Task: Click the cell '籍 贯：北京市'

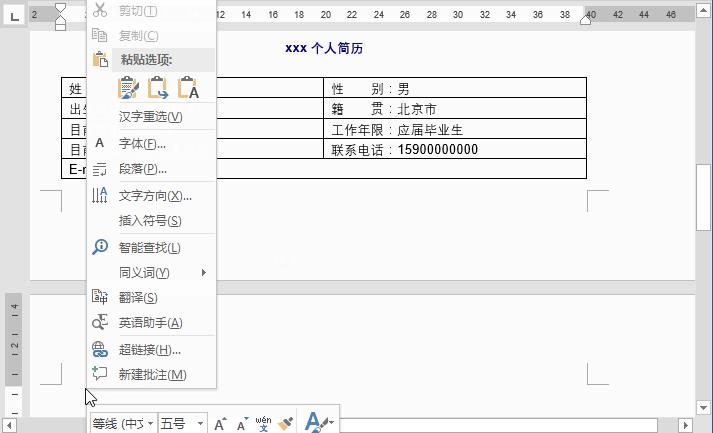Action: (x=455, y=108)
